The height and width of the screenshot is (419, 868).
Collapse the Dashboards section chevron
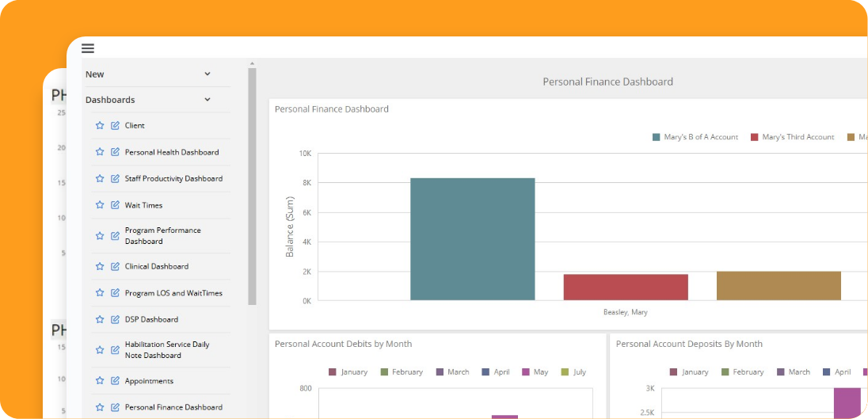point(207,100)
